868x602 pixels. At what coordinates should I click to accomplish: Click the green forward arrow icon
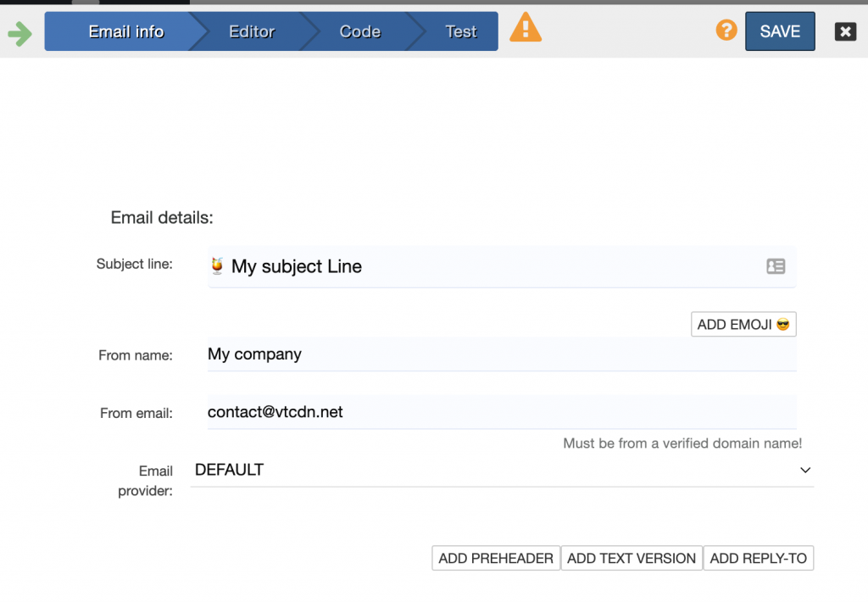pos(20,34)
